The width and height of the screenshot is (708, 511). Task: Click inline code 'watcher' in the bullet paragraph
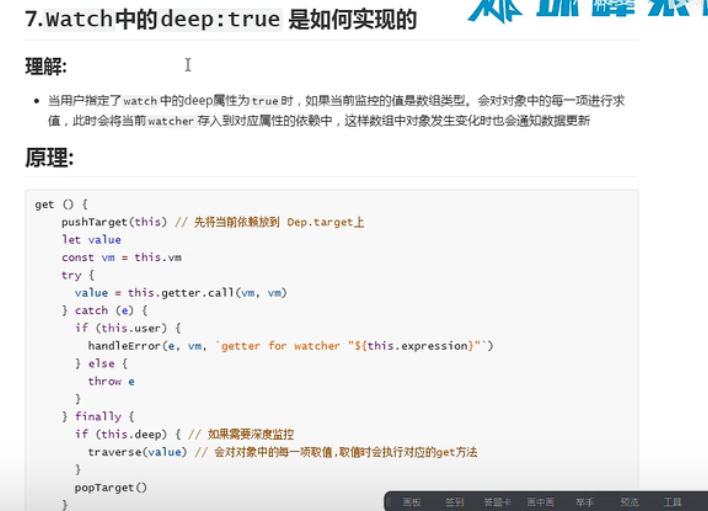click(171, 121)
